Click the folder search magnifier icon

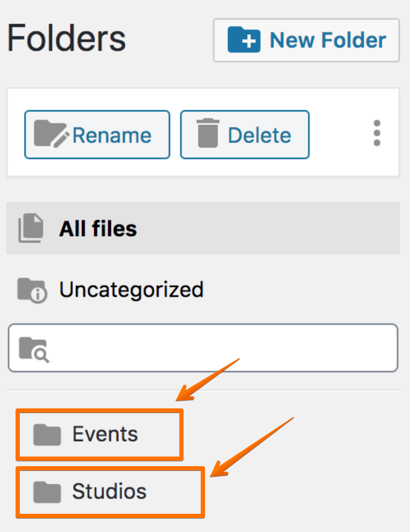34,349
